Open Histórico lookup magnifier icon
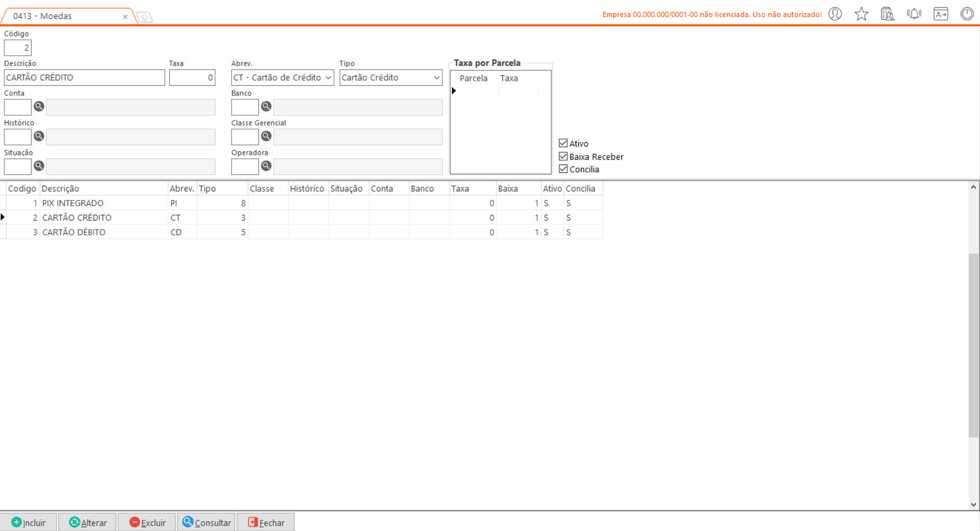Image resolution: width=980 pixels, height=531 pixels. click(x=39, y=136)
